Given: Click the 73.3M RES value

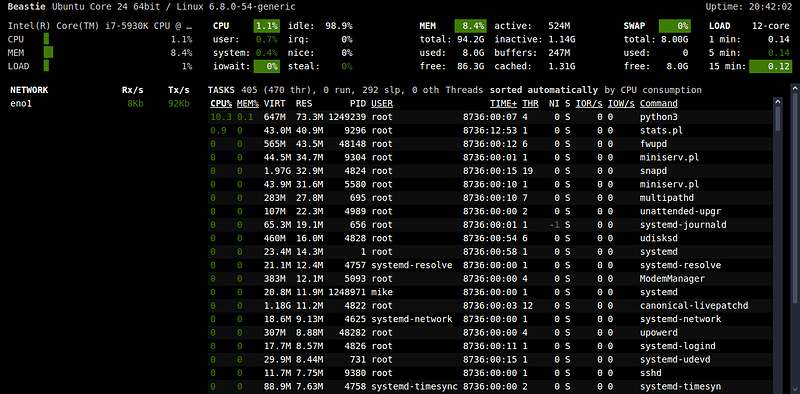Looking at the screenshot, I should pyautogui.click(x=309, y=117).
